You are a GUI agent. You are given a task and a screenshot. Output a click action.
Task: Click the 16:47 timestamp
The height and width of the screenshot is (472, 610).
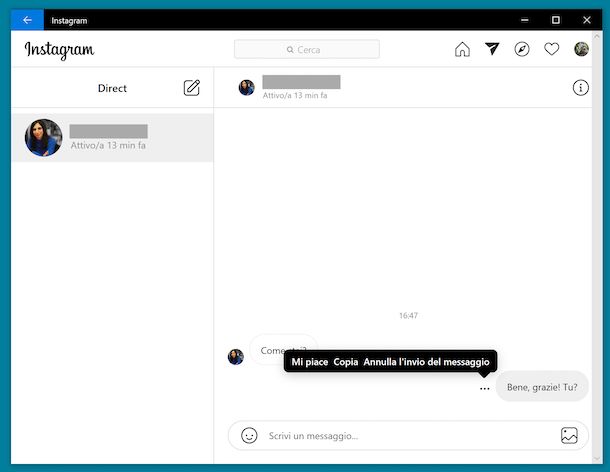408,316
